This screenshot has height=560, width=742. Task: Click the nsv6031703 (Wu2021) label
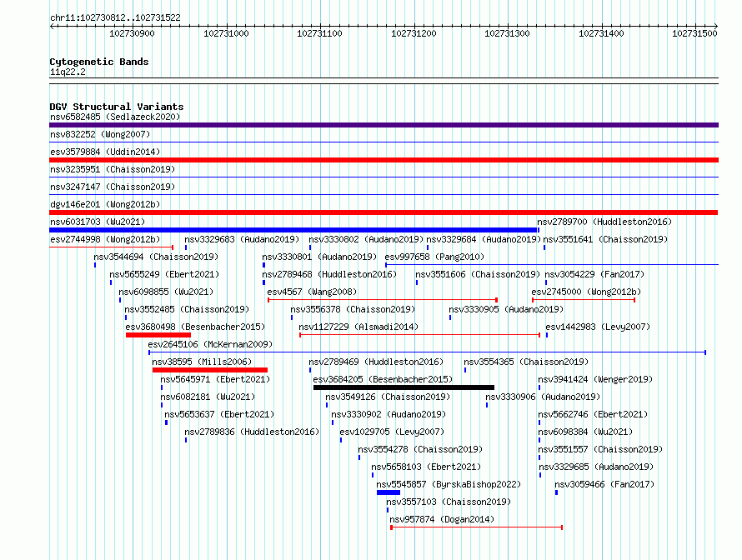[98, 222]
